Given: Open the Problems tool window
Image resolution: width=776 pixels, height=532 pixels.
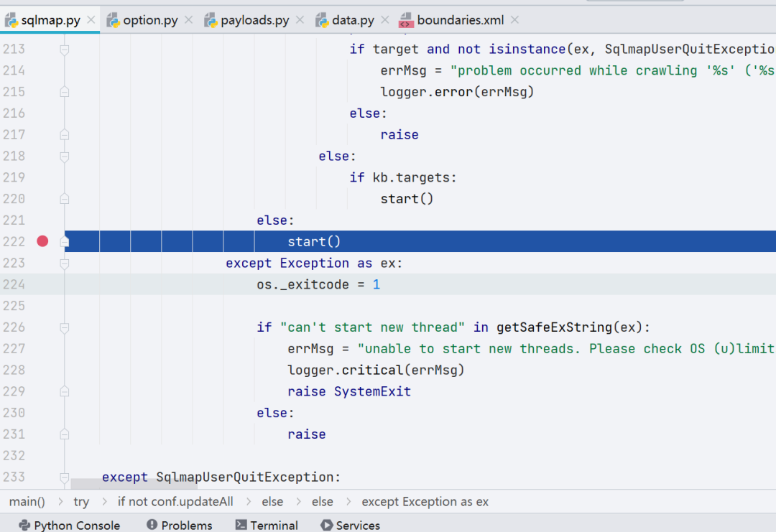Looking at the screenshot, I should 180,525.
